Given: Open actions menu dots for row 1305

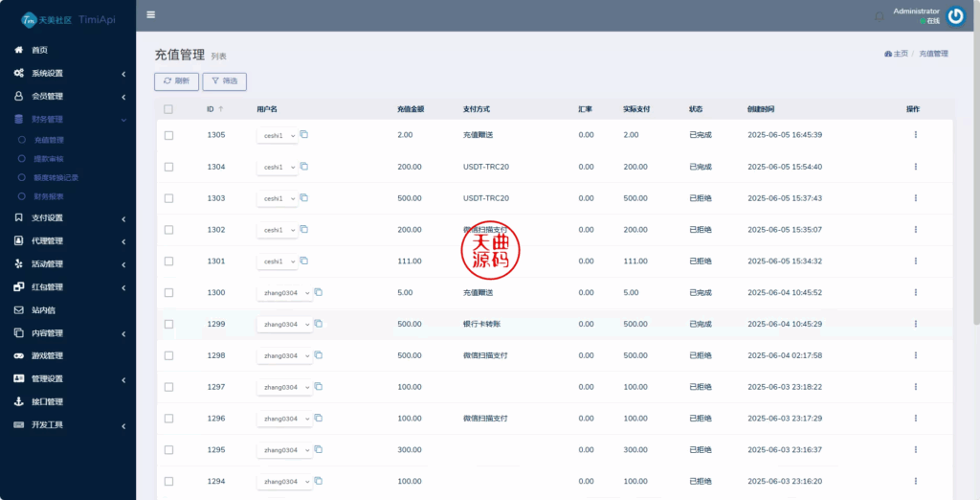Looking at the screenshot, I should coord(916,134).
